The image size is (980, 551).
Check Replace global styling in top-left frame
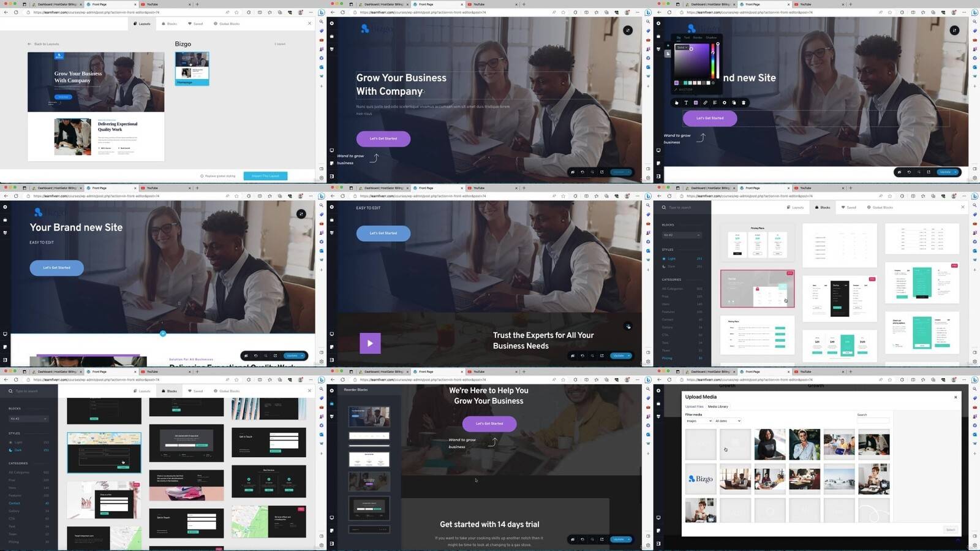[218, 176]
